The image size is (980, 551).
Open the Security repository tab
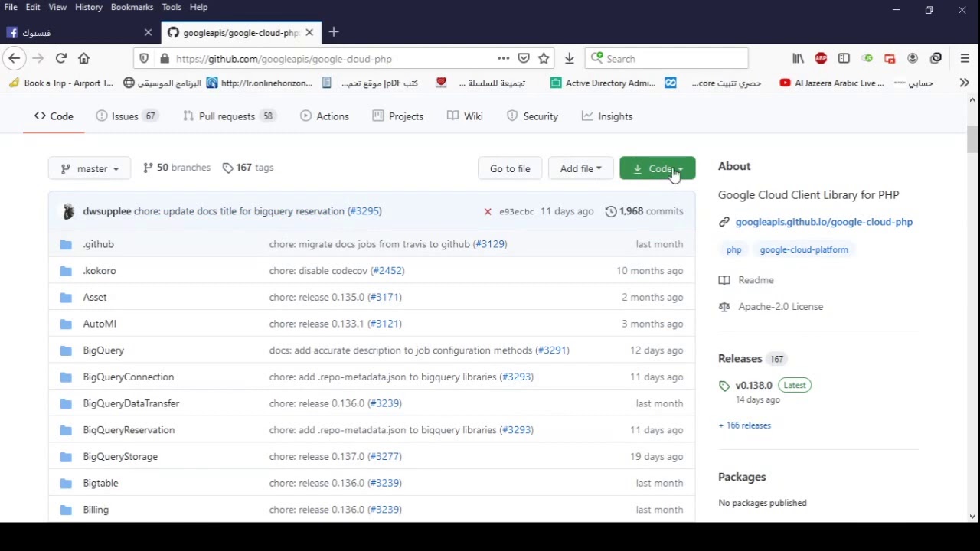click(532, 116)
